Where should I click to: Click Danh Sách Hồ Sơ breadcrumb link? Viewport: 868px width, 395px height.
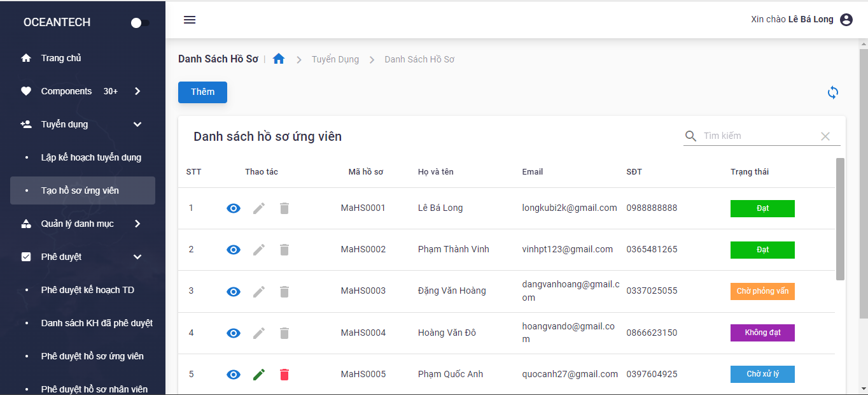pos(419,59)
